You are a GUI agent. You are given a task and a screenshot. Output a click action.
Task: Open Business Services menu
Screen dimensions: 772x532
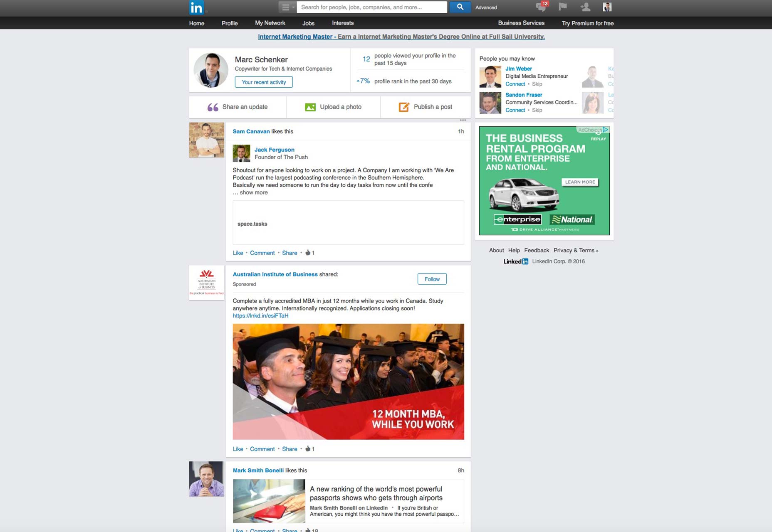click(521, 23)
